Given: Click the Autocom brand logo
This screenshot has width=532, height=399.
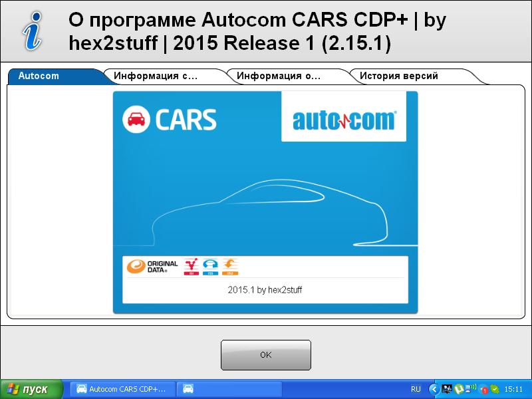Looking at the screenshot, I should (x=344, y=120).
